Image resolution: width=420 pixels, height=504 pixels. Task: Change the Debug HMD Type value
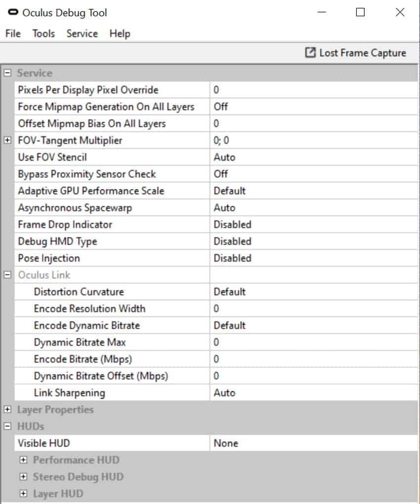point(314,241)
